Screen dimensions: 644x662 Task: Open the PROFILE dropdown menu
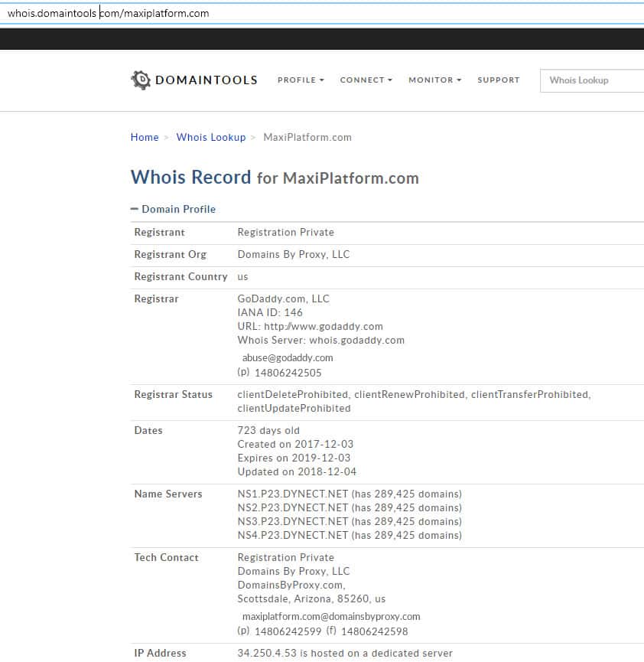click(301, 80)
